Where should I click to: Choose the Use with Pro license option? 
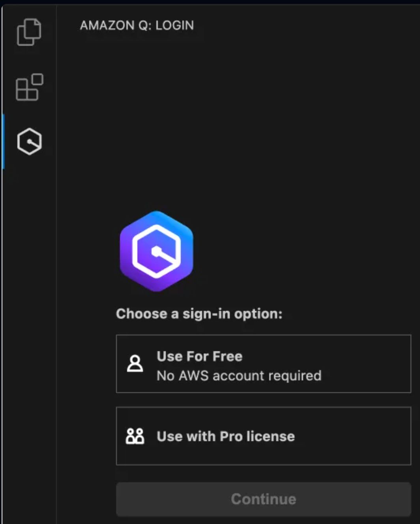263,436
